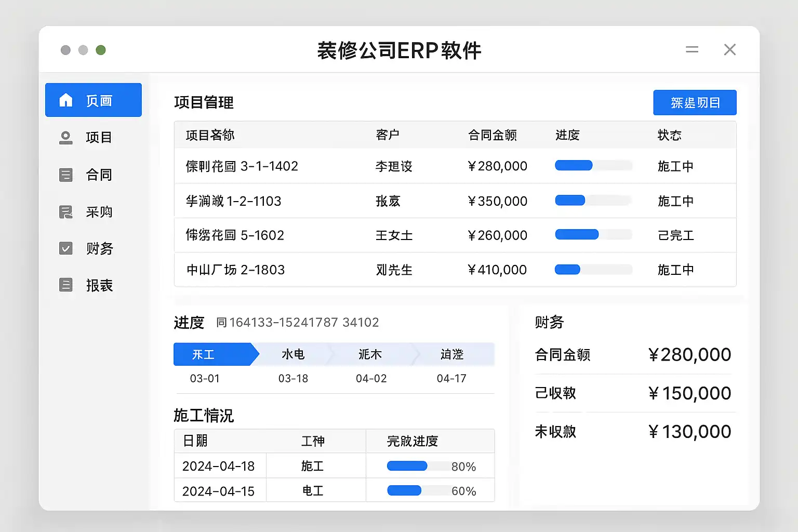Click the last progress stage dated 04-17
The width and height of the screenshot is (798, 532).
451,354
